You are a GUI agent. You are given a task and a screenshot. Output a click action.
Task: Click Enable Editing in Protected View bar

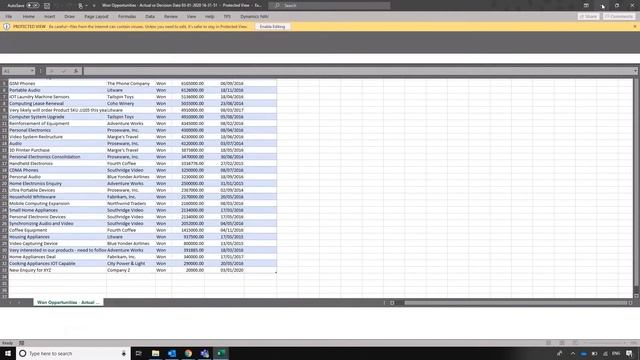[x=272, y=27]
